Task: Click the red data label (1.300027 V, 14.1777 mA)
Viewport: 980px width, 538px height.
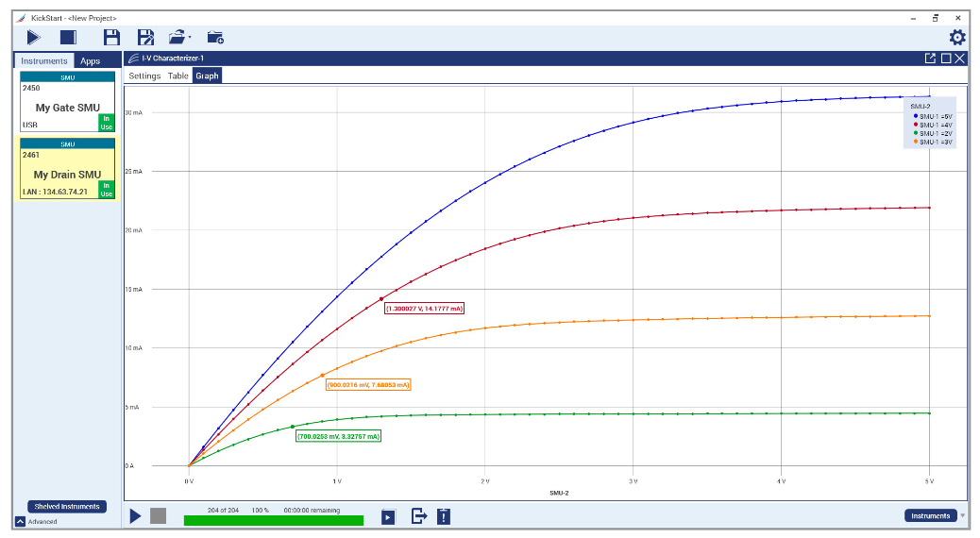Action: coord(424,308)
